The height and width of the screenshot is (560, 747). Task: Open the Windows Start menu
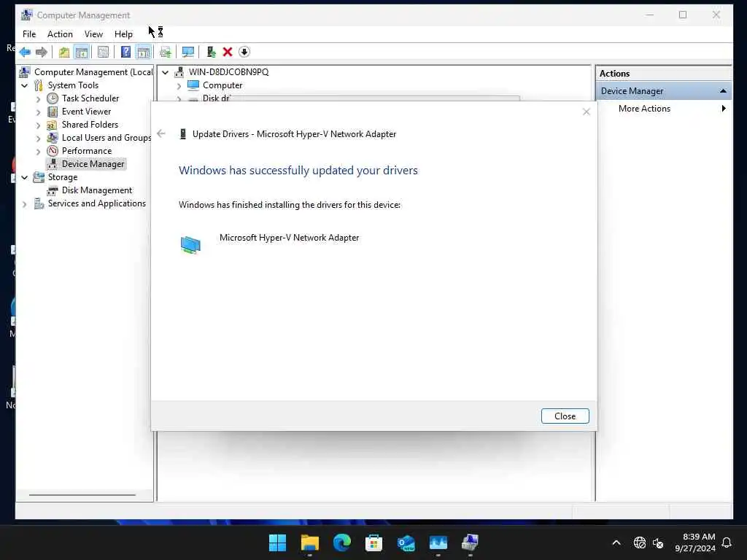click(x=277, y=542)
